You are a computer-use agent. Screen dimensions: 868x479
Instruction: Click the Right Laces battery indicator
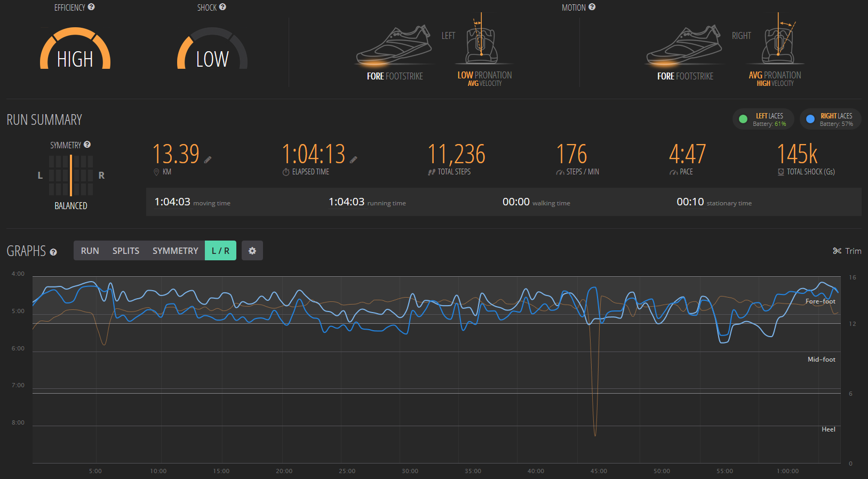coord(830,119)
